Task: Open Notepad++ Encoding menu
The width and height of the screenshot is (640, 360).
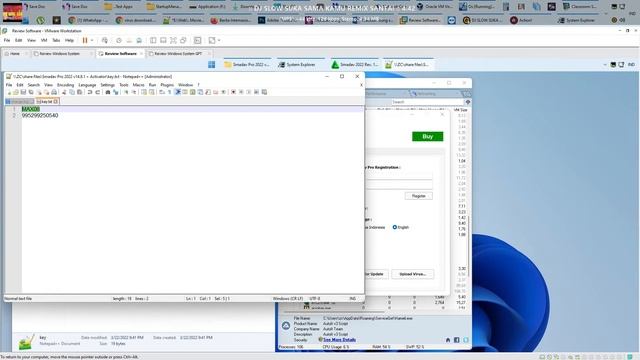Action: tap(65, 85)
